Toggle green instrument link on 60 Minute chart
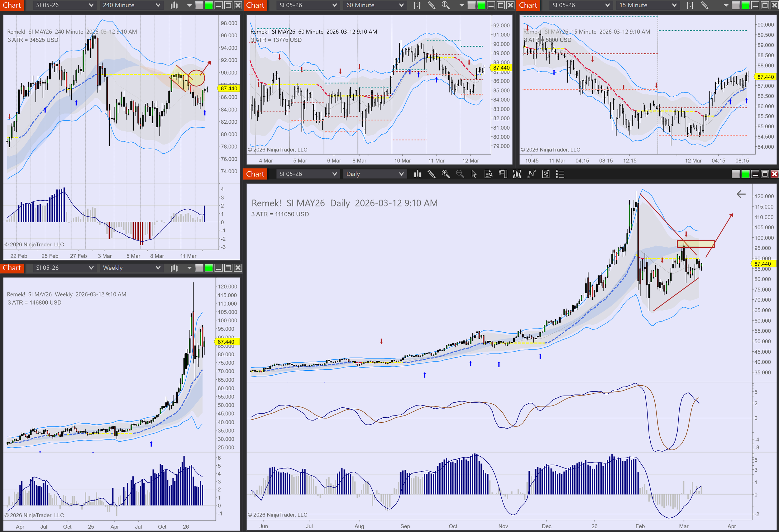779x532 pixels. (481, 5)
